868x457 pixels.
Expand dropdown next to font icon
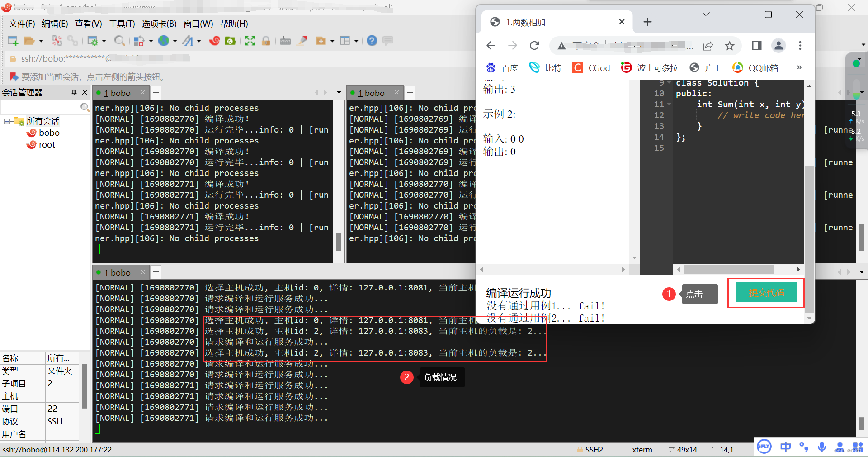[x=199, y=41]
